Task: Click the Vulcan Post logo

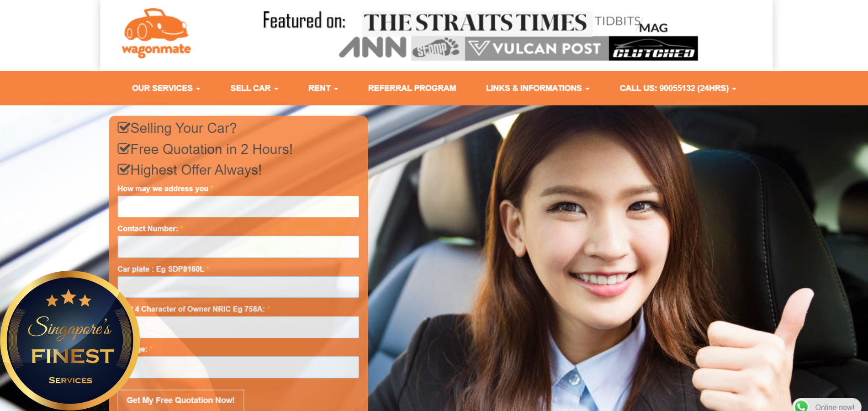Action: pos(536,48)
